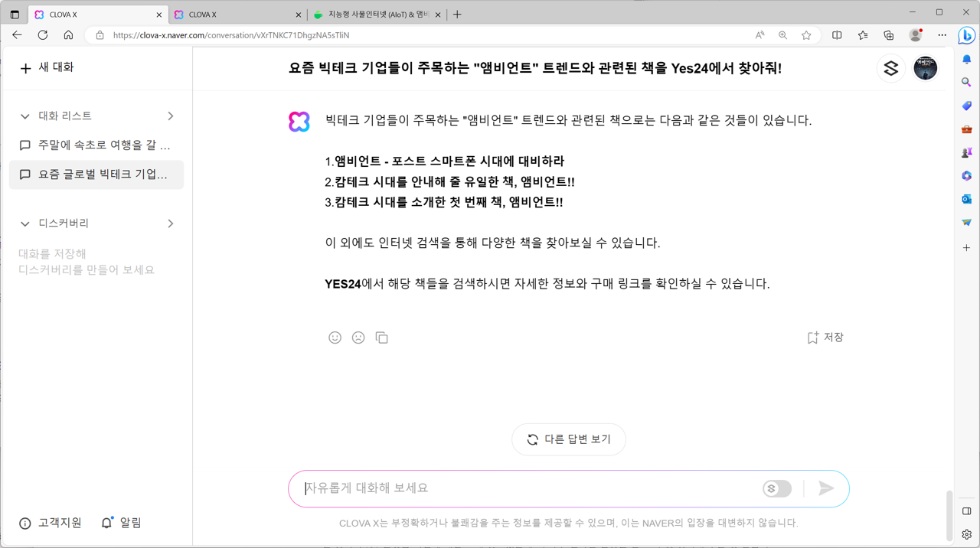This screenshot has width=980, height=548.
Task: Open the user profile avatar in the header
Action: 925,68
